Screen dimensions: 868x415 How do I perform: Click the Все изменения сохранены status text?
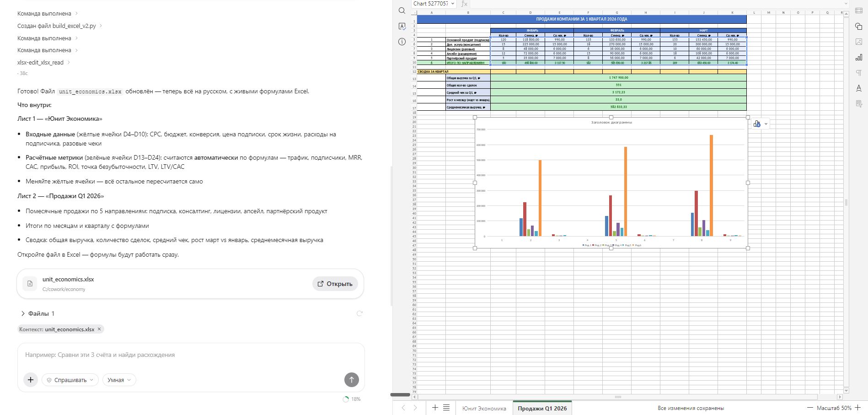pos(691,408)
